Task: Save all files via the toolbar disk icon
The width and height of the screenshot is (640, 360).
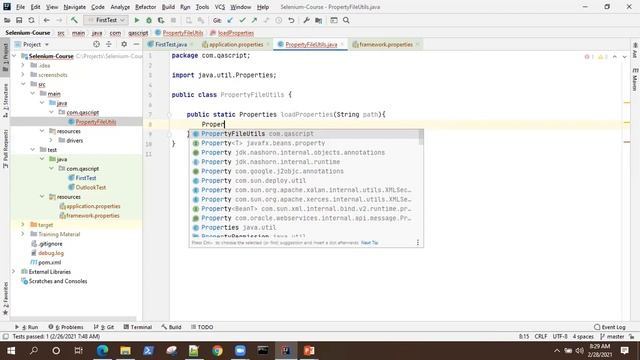Action: click(19, 20)
